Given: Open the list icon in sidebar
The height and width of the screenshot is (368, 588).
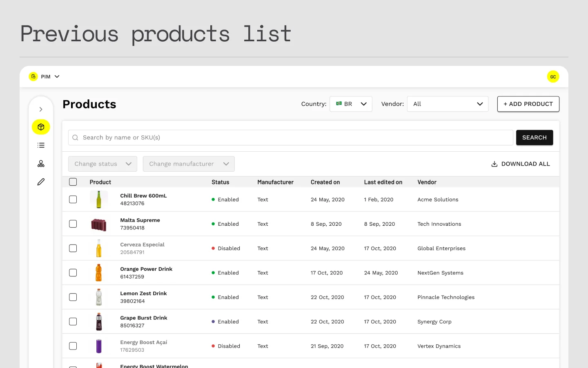Looking at the screenshot, I should [41, 145].
